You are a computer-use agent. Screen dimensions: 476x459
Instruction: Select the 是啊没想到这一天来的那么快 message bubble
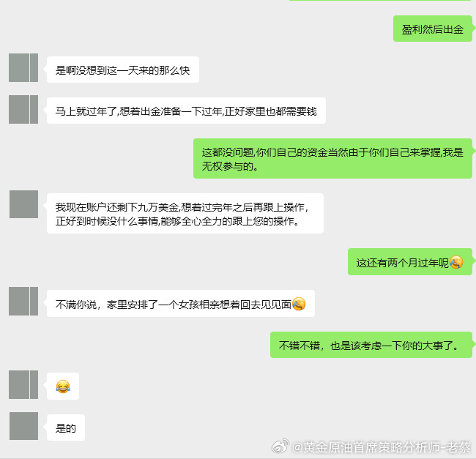click(123, 70)
